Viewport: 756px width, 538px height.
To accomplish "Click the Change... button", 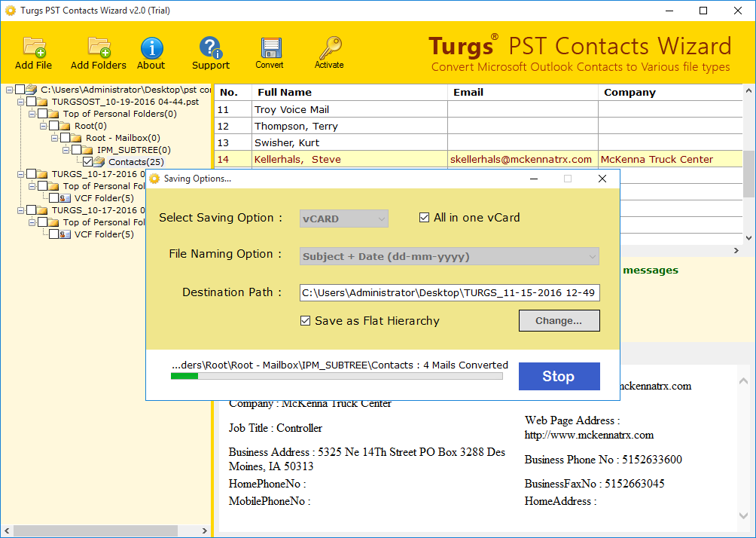I will point(559,321).
